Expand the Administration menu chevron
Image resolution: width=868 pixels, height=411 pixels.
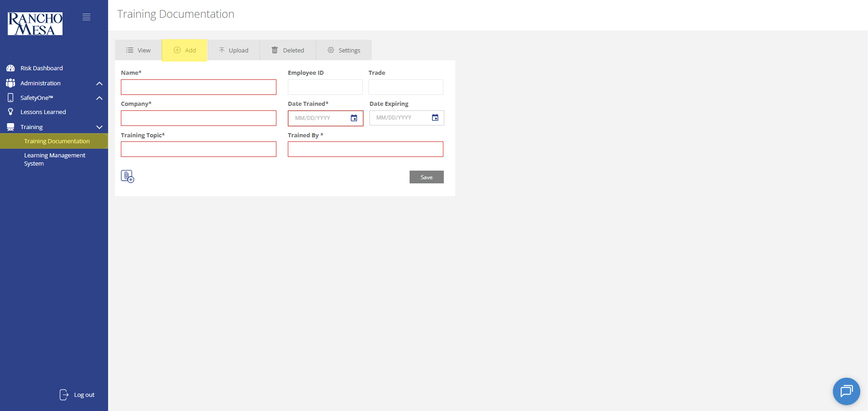point(99,83)
